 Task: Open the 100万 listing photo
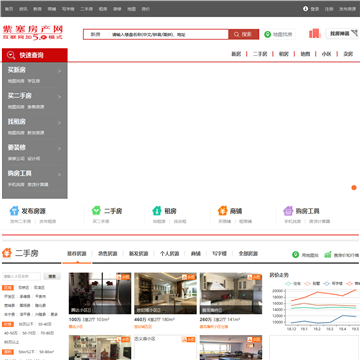100,293
